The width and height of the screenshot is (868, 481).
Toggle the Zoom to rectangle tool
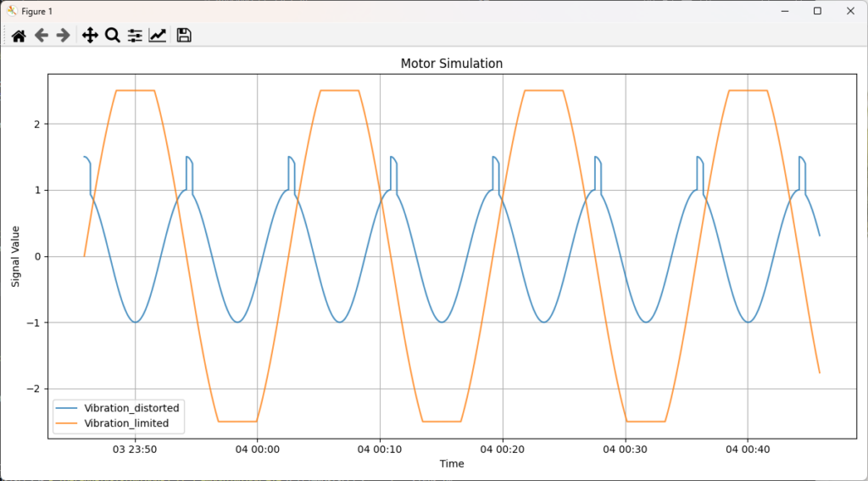click(x=112, y=35)
